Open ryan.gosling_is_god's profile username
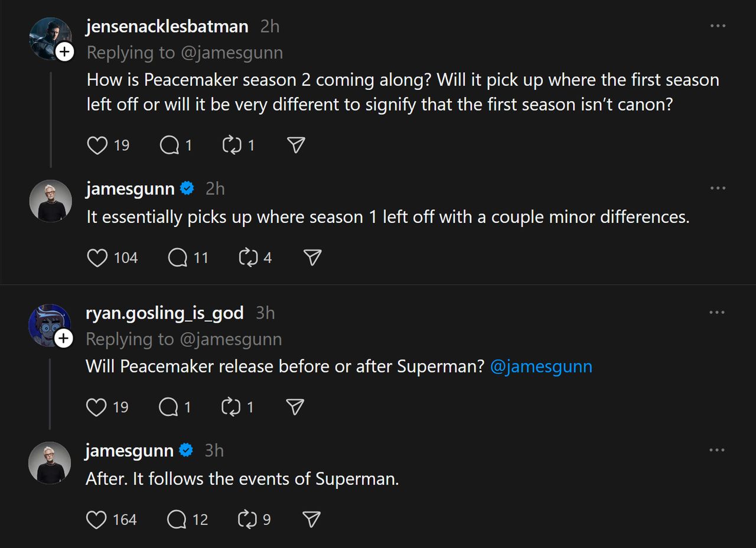 coord(164,313)
